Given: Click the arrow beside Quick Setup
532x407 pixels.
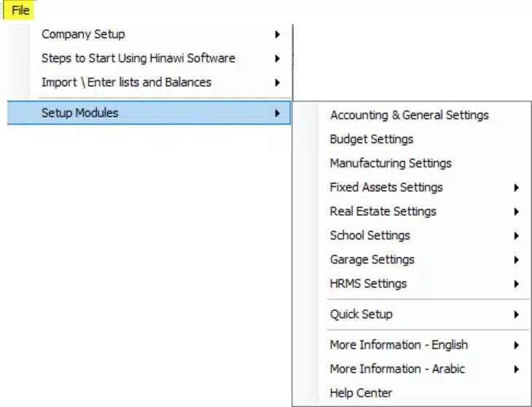Looking at the screenshot, I should 516,314.
